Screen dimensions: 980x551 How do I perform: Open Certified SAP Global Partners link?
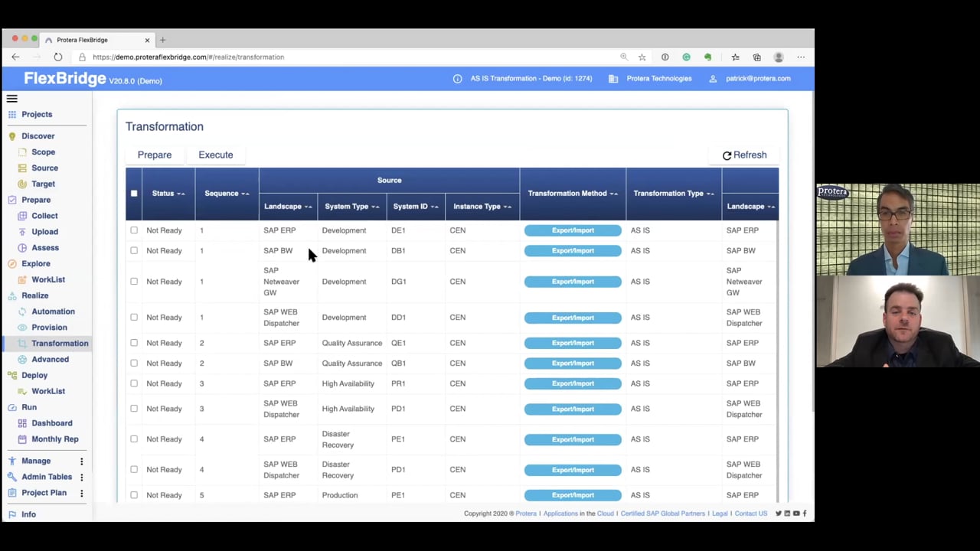pos(663,514)
